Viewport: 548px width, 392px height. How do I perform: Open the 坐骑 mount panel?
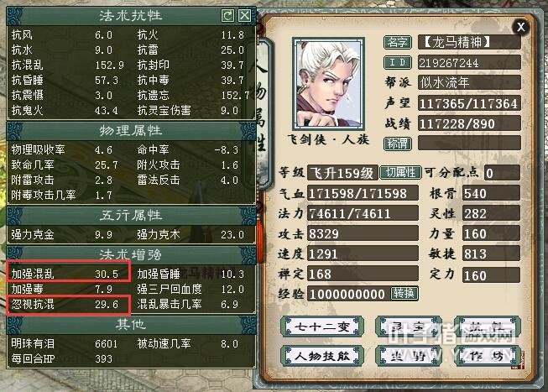(x=408, y=356)
